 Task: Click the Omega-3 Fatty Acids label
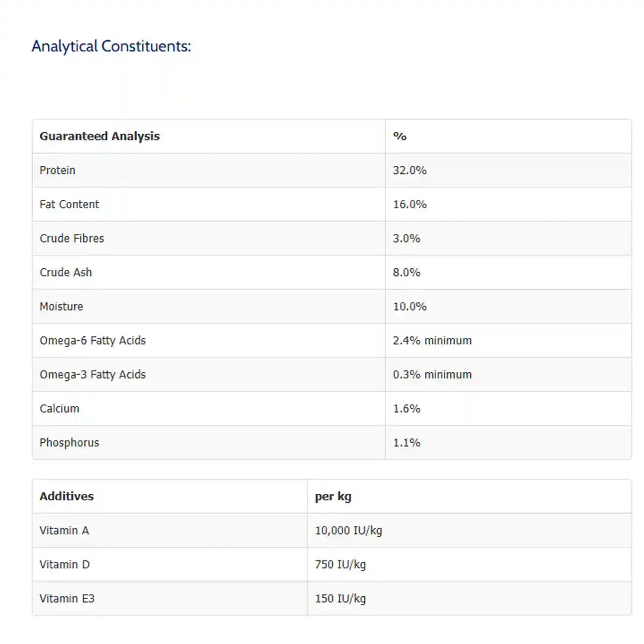click(92, 375)
